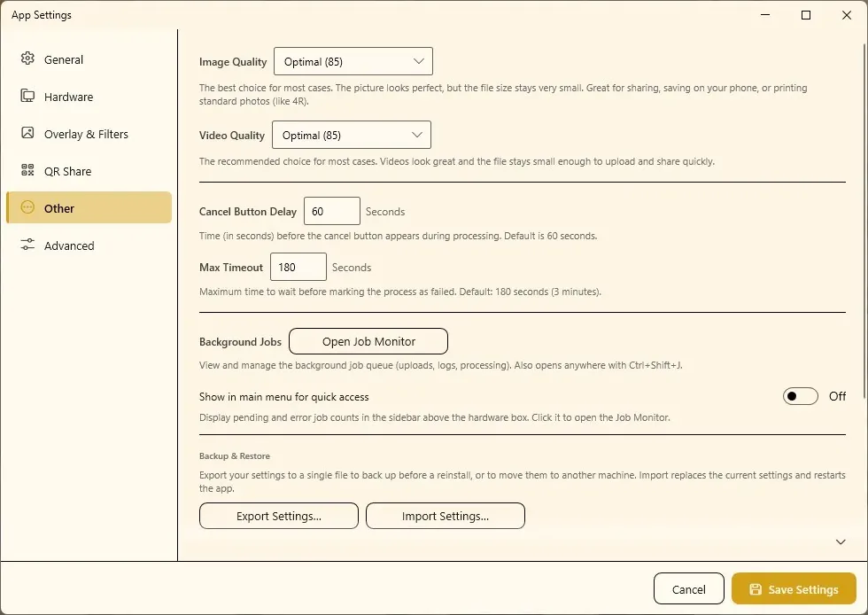
Task: Click the Backup & Restore heading
Action: 235,456
